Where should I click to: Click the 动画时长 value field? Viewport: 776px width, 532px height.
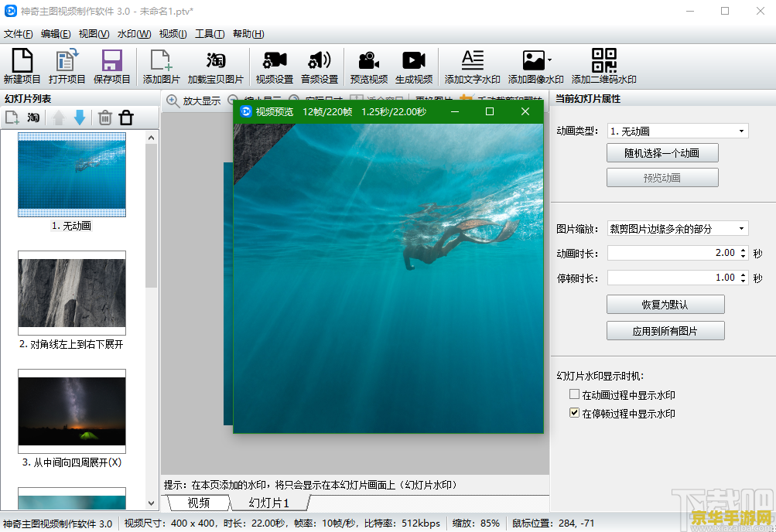(673, 253)
